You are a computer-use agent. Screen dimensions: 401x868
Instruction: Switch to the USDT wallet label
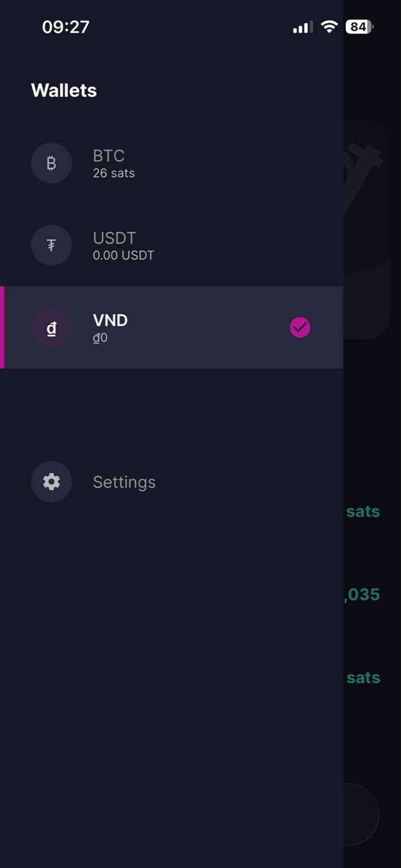pos(114,238)
